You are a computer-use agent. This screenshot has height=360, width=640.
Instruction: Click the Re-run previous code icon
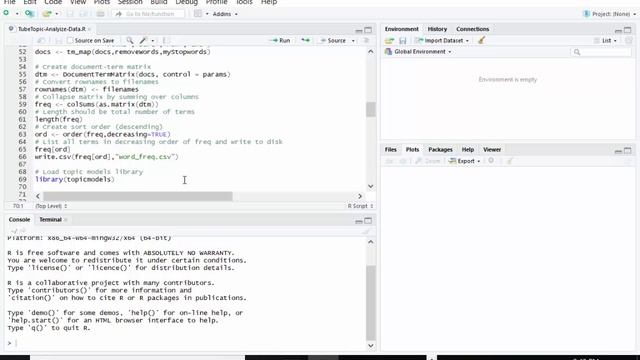tap(305, 40)
